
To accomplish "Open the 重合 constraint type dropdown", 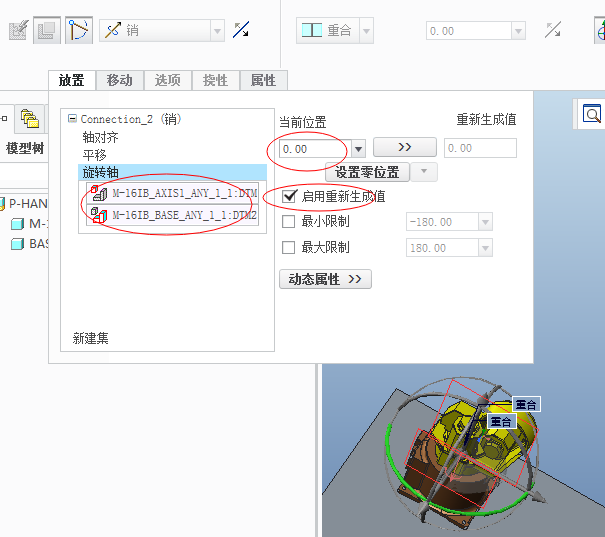I will (366, 30).
